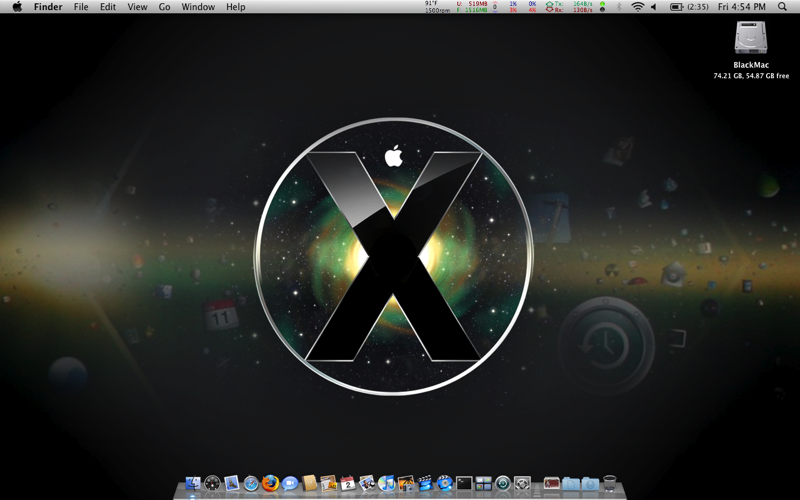The width and height of the screenshot is (800, 500).
Task: Launch Firefox from the Dock
Action: [x=270, y=483]
